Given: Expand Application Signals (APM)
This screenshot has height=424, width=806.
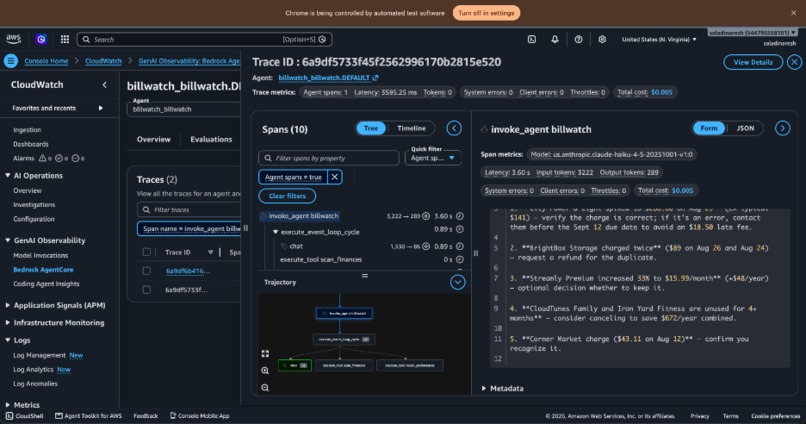Looking at the screenshot, I should (8, 305).
